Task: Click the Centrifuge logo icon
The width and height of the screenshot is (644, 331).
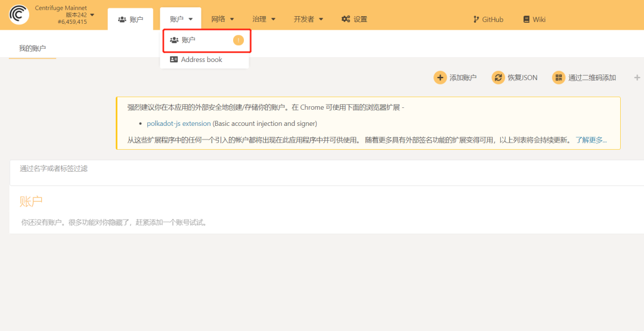Action: click(19, 15)
